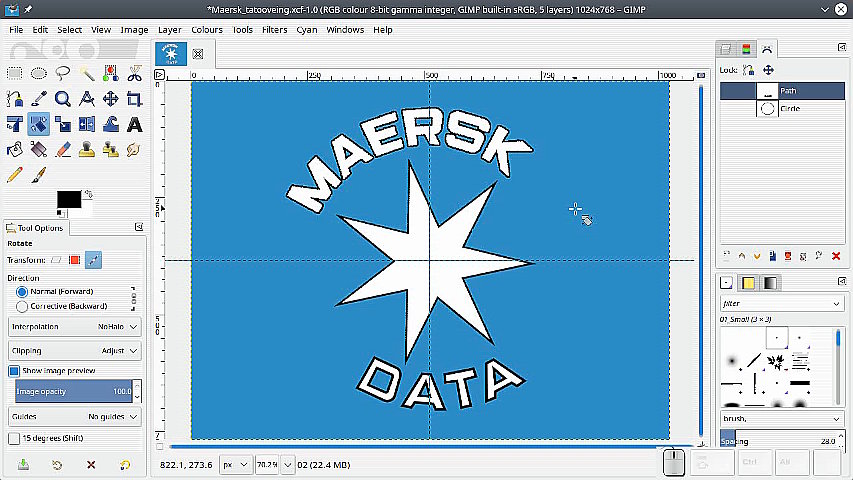853x480 pixels.
Task: Reset colours to default black and white
Action: click(60, 213)
